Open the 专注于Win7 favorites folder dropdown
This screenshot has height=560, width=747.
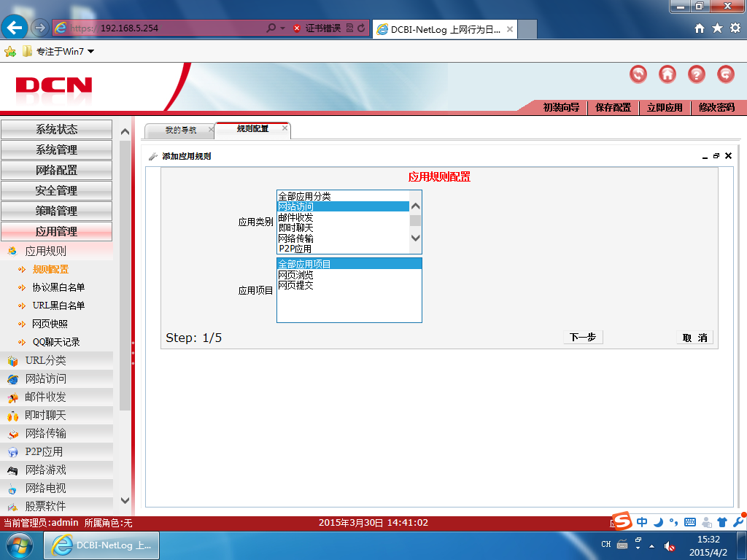[58, 52]
